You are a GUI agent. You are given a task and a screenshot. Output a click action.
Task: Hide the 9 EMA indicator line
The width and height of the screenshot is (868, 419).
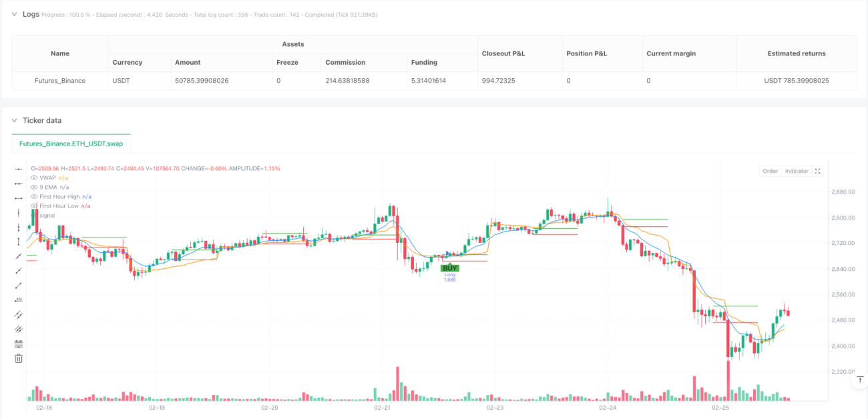click(x=34, y=187)
